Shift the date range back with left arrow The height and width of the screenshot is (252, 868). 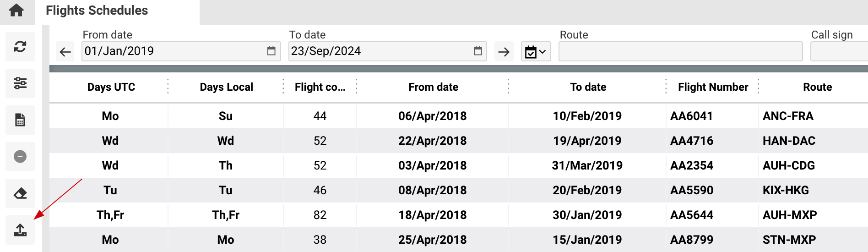pos(65,52)
